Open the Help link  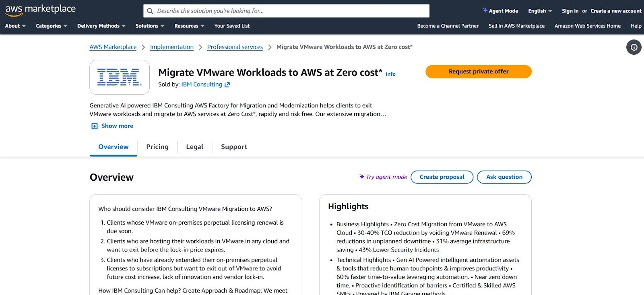click(636, 26)
